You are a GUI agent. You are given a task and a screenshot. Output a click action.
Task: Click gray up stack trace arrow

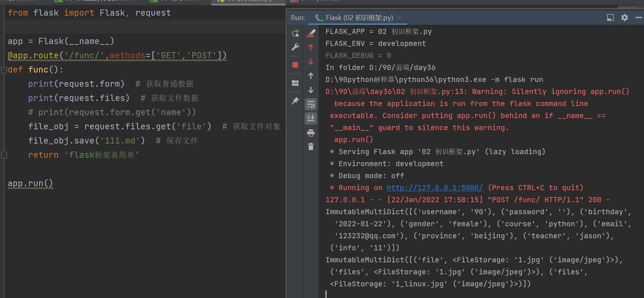311,76
